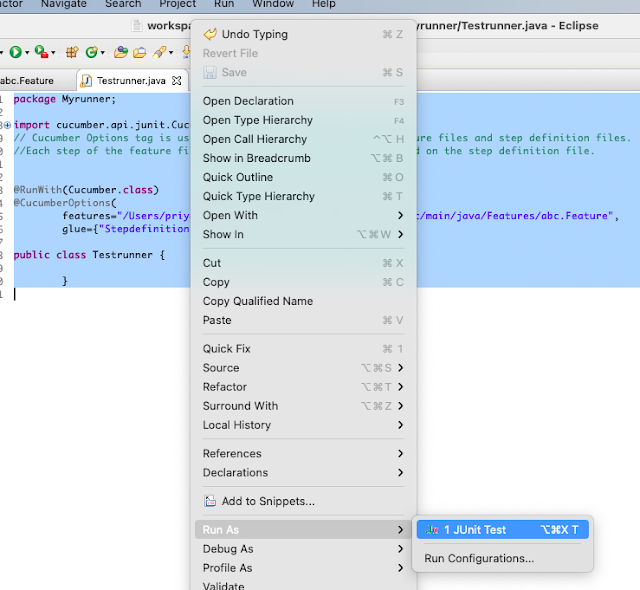Choose Quick Type Hierarchy
640x590 pixels.
click(x=303, y=197)
